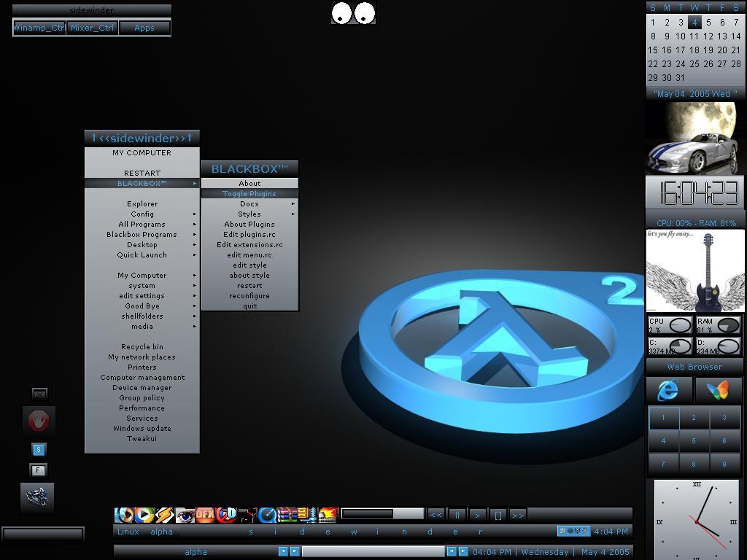Viewport: 747px width, 560px height.
Task: Open Recycle bin from sidewinder menu
Action: (x=142, y=346)
